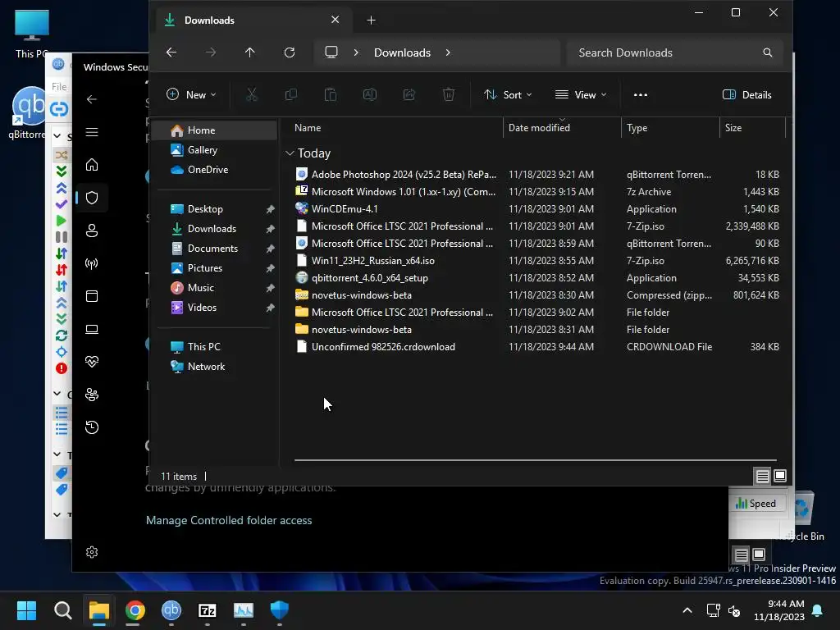Open Protection history clock icon
The width and height of the screenshot is (840, 630).
click(92, 427)
